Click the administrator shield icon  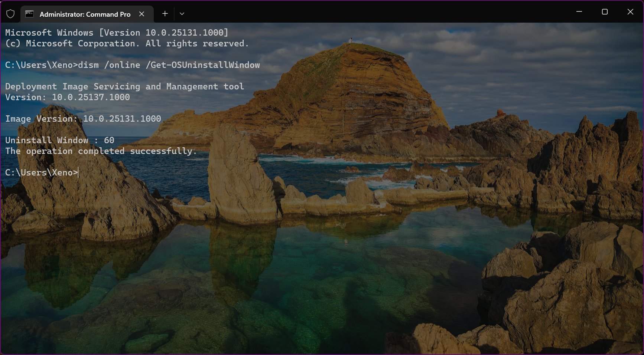tap(10, 13)
